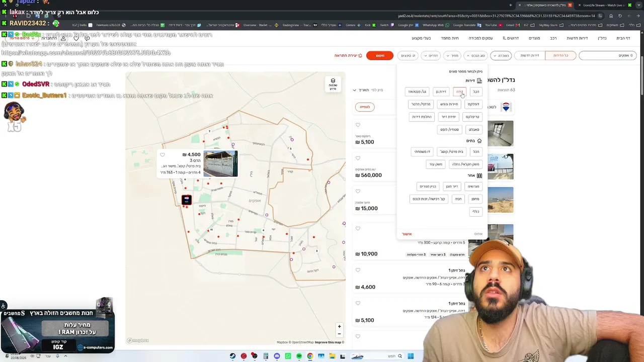Go to the browser home page icon
The height and width of the screenshot is (362, 644).
[x=611, y=16]
